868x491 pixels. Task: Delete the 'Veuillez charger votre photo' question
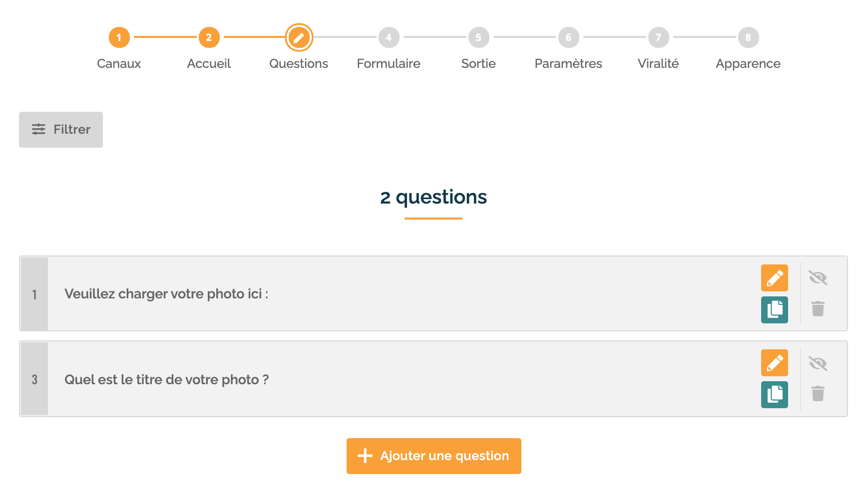(818, 309)
